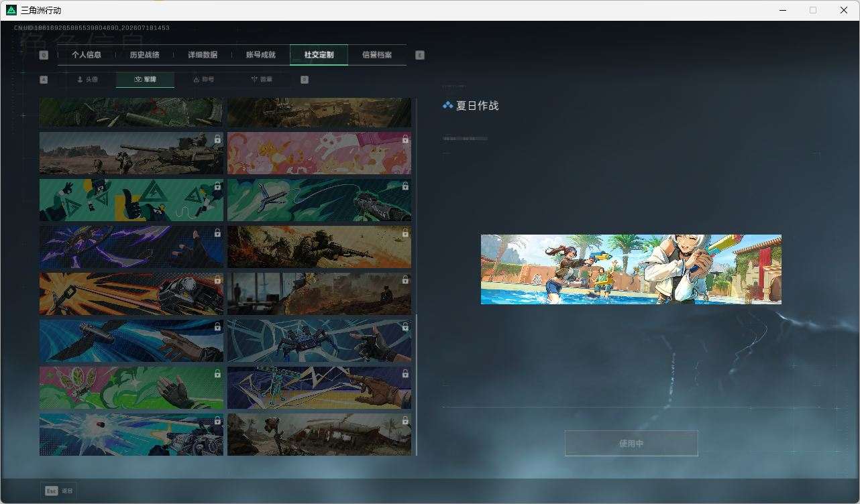This screenshot has height=504, width=860.
Task: Select the purple pointing-hand dog tag
Action: (x=319, y=387)
